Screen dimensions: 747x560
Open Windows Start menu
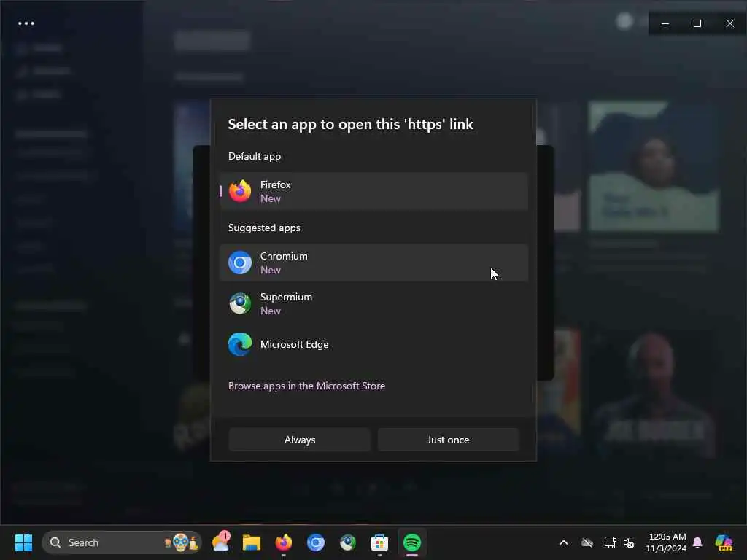click(x=23, y=542)
